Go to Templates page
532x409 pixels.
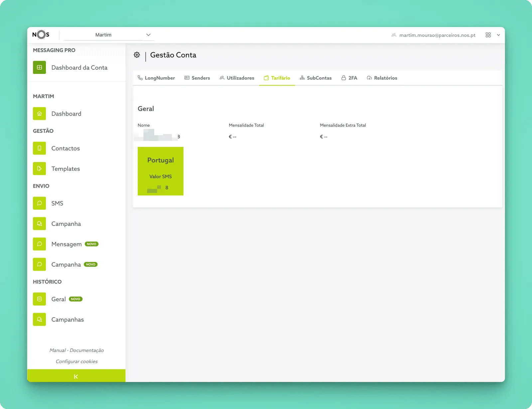[66, 169]
